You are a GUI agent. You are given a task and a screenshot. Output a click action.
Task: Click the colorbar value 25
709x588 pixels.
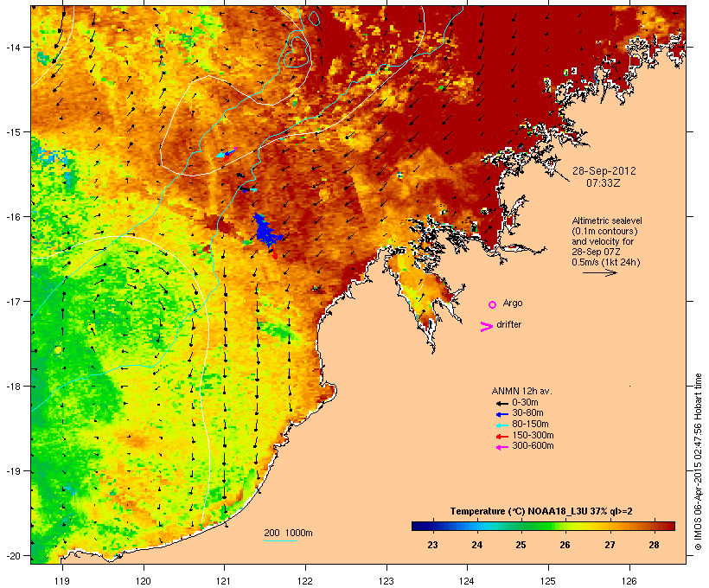tap(521, 545)
